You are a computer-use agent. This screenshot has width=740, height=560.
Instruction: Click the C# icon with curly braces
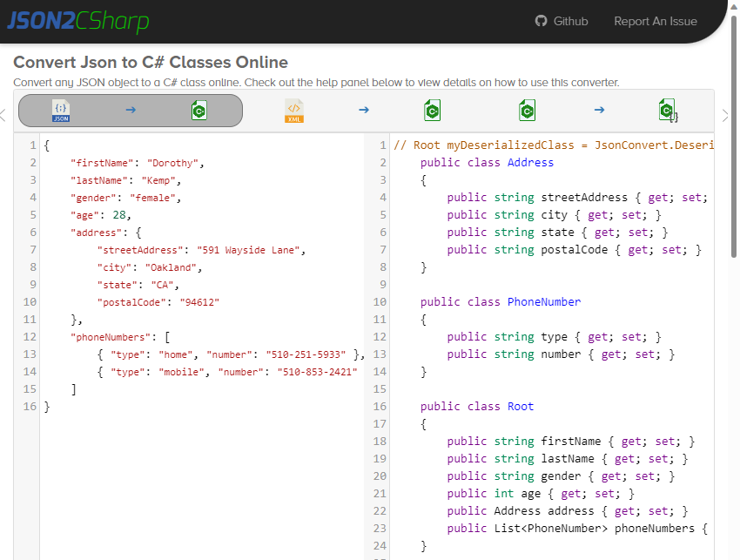[668, 111]
